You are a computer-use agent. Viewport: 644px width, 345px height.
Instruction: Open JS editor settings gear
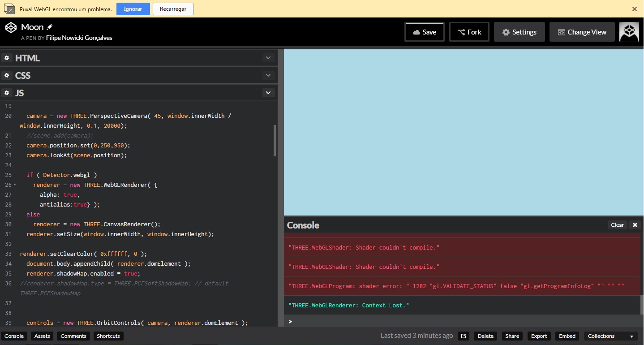tap(7, 93)
